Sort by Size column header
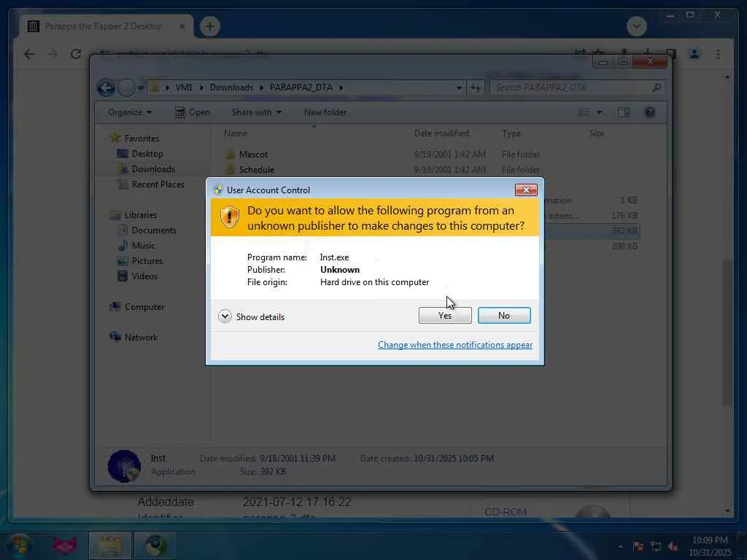747x560 pixels. [597, 133]
